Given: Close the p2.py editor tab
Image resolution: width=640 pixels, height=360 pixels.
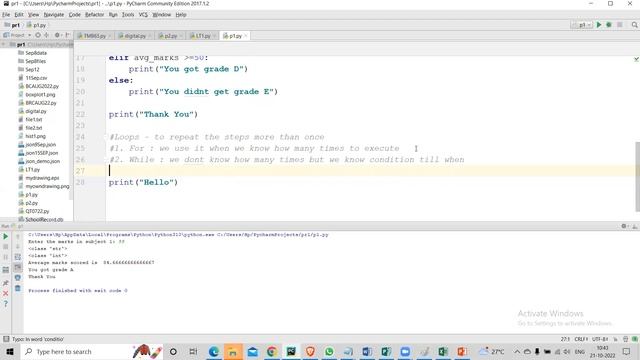Looking at the screenshot, I should pos(181,36).
